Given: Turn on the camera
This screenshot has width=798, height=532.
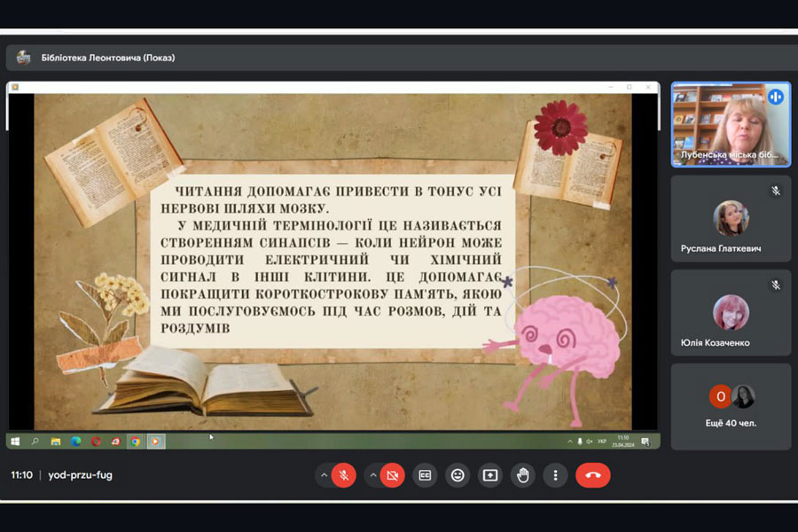Looking at the screenshot, I should 393,475.
